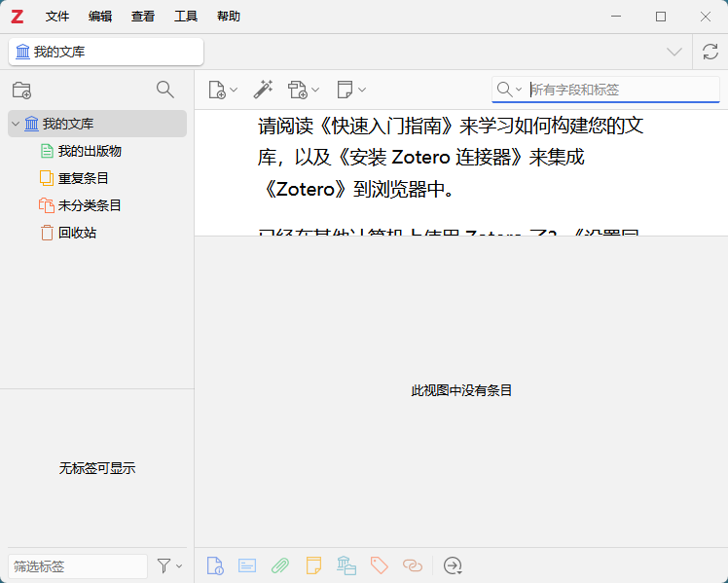Jump to the abstract section icon
The height and width of the screenshot is (583, 728).
pyautogui.click(x=247, y=565)
